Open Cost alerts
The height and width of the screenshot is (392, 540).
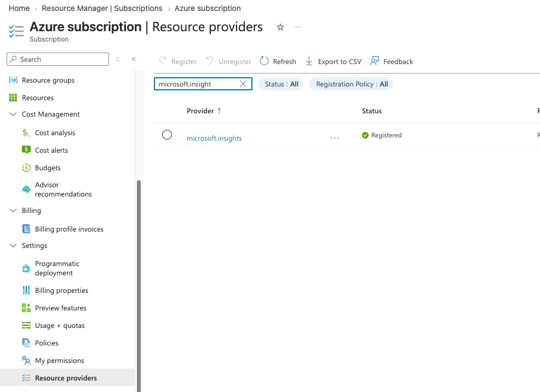click(51, 151)
